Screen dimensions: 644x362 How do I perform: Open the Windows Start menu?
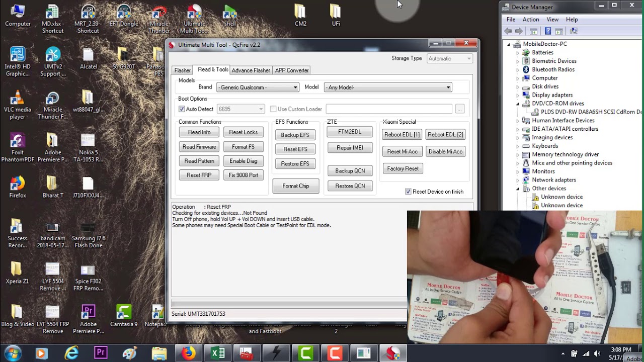pos(12,353)
